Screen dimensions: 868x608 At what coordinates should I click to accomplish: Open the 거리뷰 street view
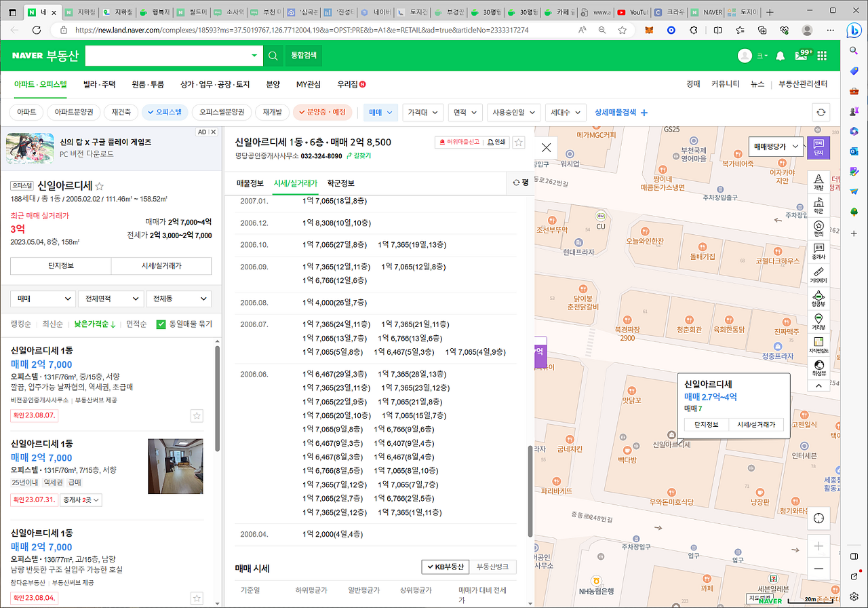(818, 322)
